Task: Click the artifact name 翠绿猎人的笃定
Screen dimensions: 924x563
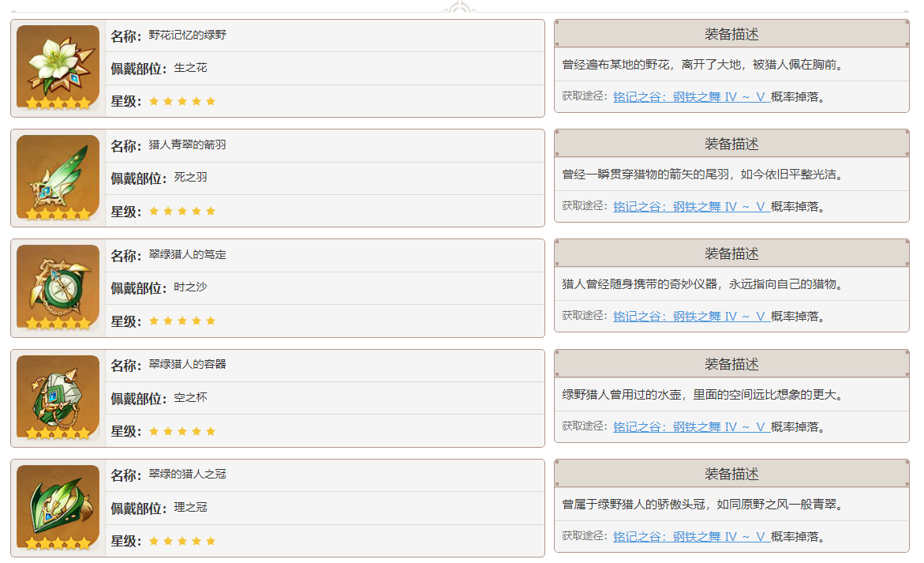Action: coord(187,255)
